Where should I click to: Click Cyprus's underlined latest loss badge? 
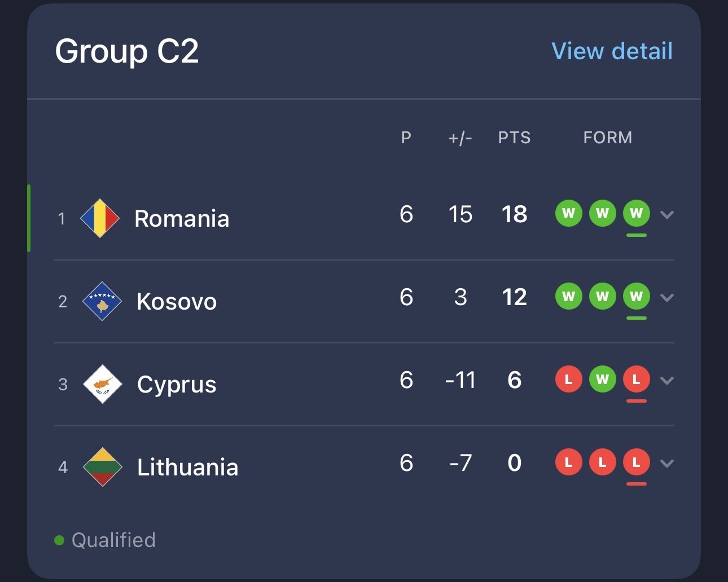pyautogui.click(x=636, y=380)
